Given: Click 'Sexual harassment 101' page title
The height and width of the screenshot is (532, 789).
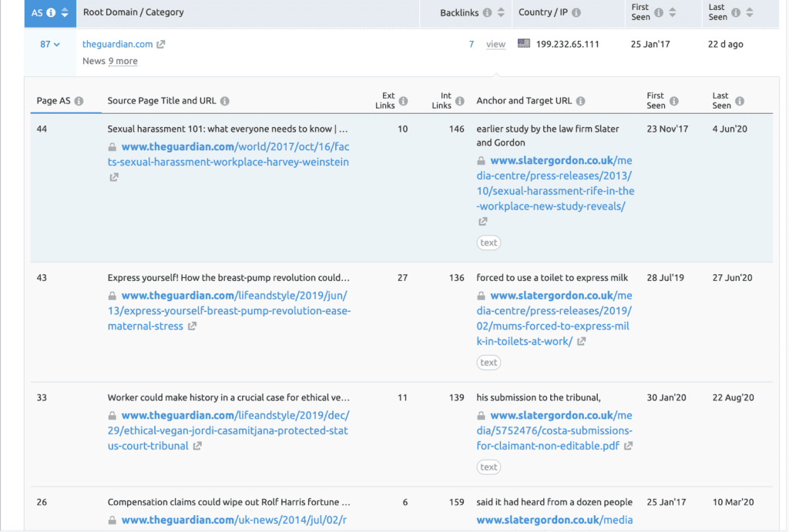Looking at the screenshot, I should point(227,129).
